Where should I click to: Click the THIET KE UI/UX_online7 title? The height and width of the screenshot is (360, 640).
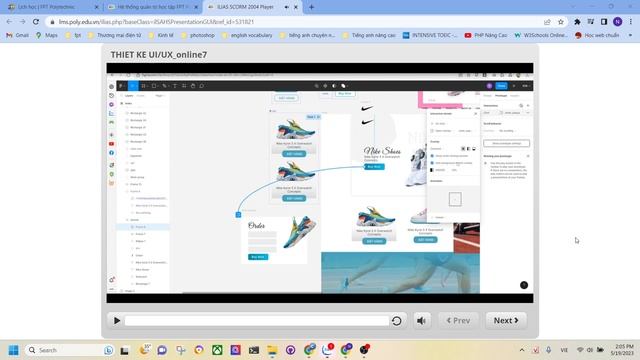[158, 55]
